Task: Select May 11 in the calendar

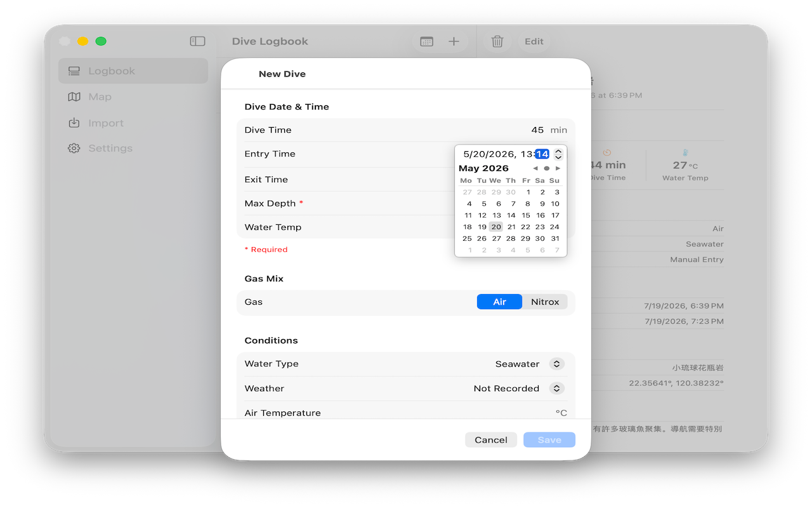Action: [x=468, y=215]
